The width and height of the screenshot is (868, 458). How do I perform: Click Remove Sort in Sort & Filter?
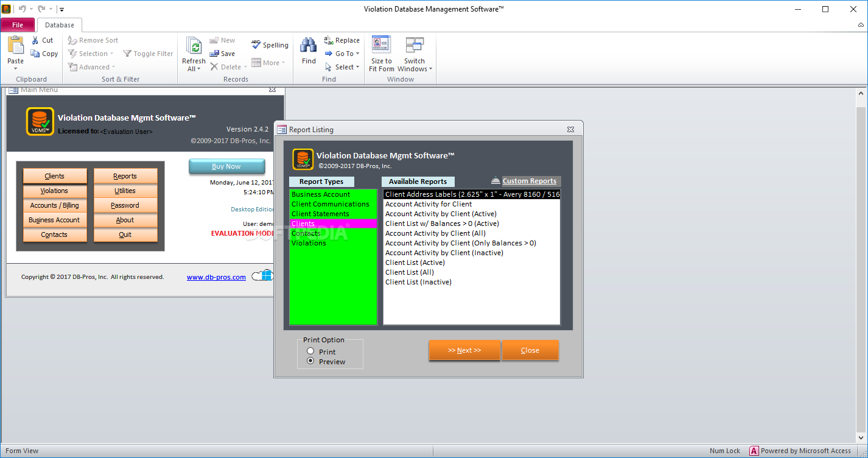coord(93,40)
